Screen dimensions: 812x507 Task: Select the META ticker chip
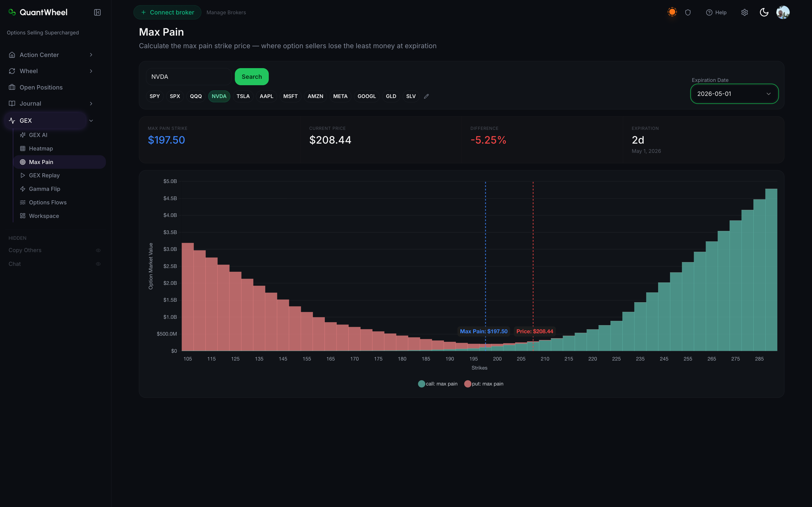click(x=340, y=96)
